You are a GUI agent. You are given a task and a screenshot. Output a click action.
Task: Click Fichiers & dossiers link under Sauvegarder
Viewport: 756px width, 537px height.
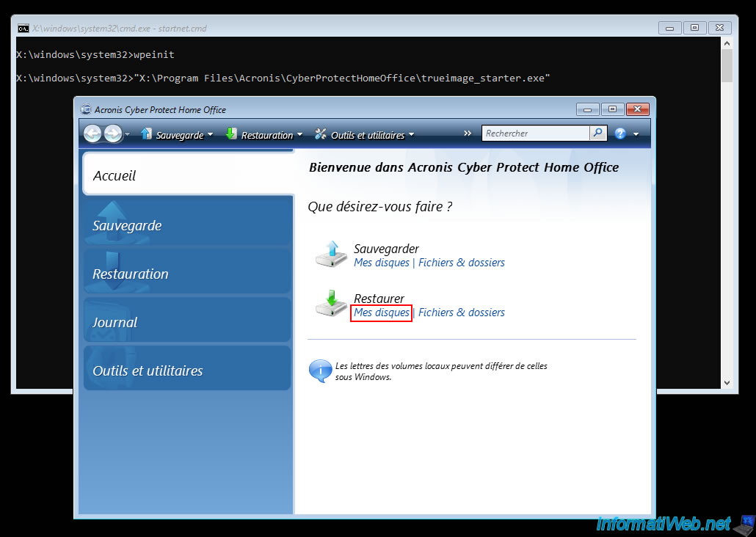(x=461, y=263)
